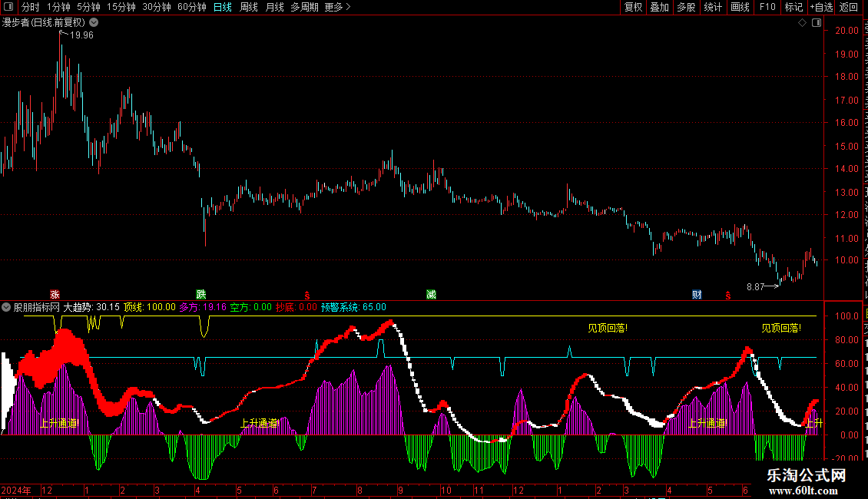
Task: Add stock via +自选 button
Action: (821, 7)
